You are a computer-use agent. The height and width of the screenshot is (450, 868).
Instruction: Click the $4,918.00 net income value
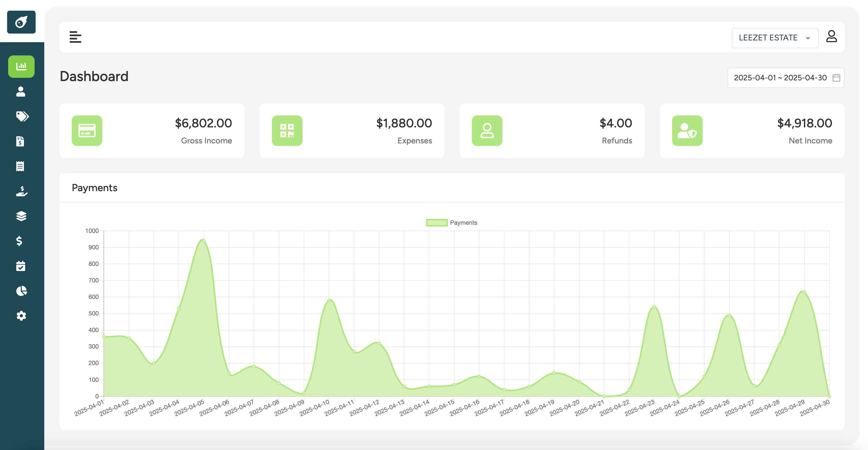click(805, 123)
